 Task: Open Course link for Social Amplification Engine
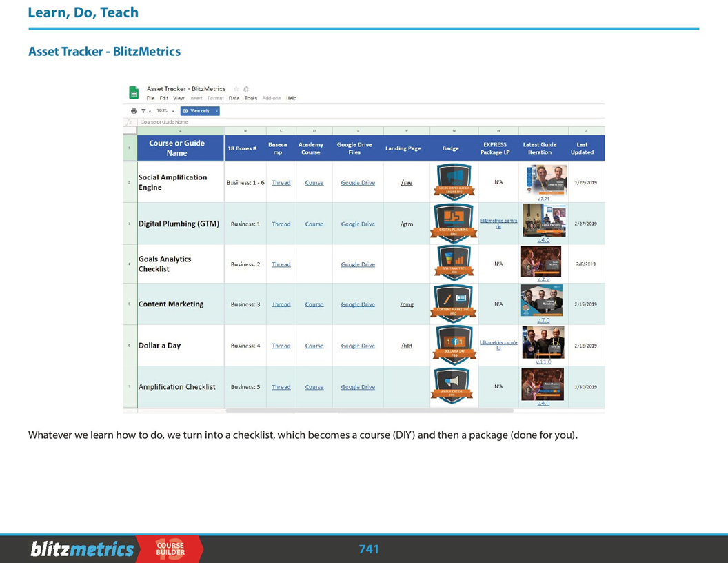[314, 183]
